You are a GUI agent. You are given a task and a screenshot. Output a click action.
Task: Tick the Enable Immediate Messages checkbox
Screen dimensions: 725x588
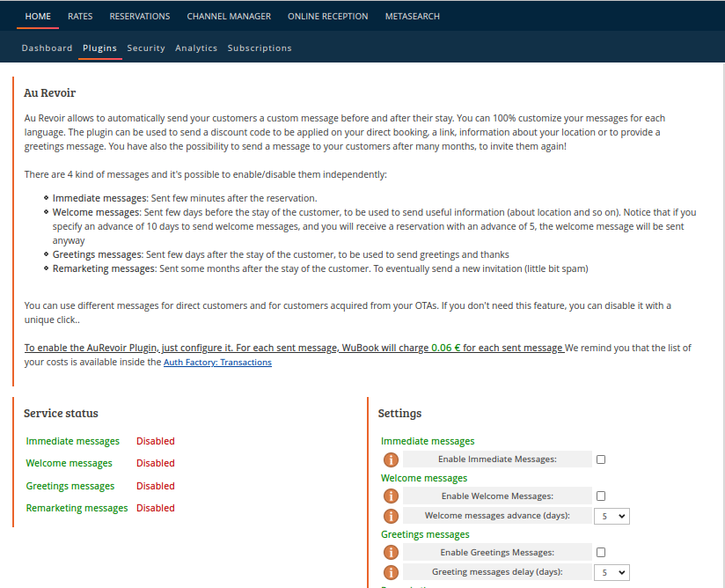coord(601,459)
